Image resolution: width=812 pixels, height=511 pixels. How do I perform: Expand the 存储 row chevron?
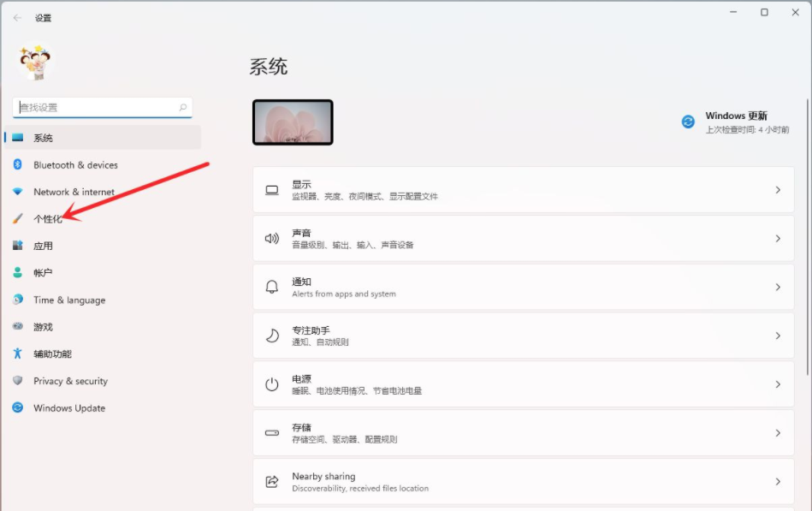pos(778,433)
